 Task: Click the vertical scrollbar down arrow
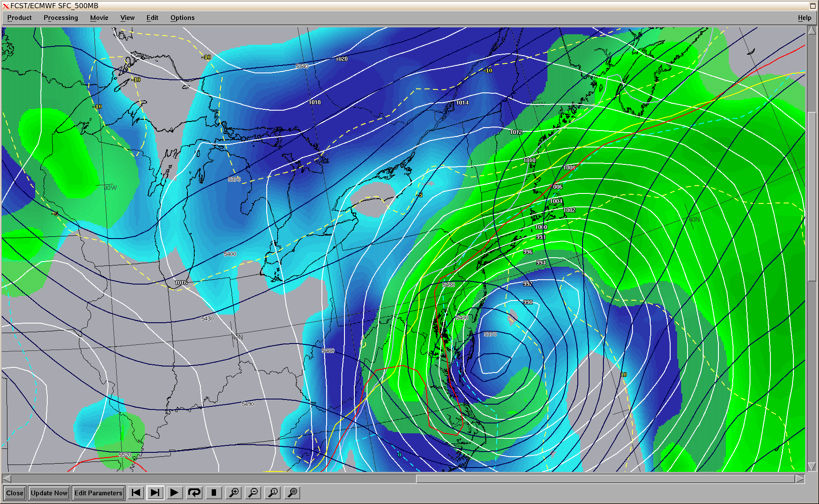pyautogui.click(x=812, y=467)
